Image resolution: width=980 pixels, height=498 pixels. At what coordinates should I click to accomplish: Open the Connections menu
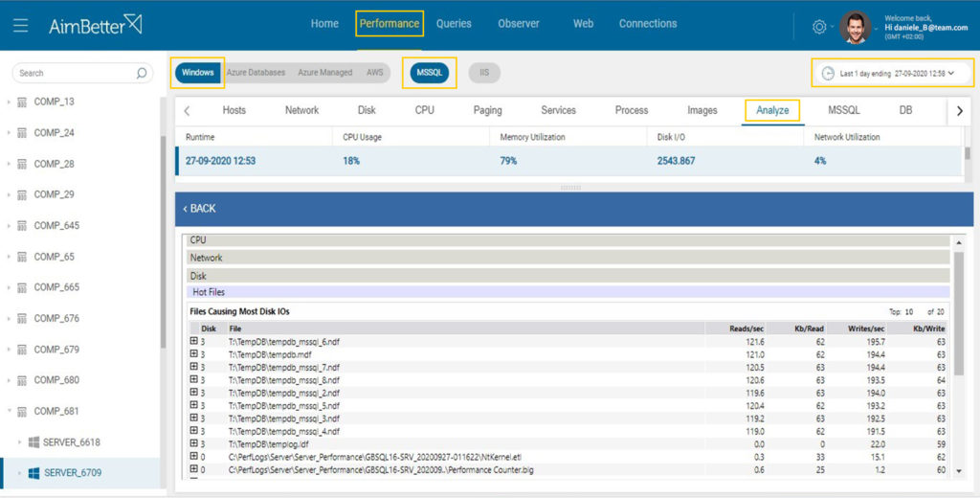pos(648,24)
